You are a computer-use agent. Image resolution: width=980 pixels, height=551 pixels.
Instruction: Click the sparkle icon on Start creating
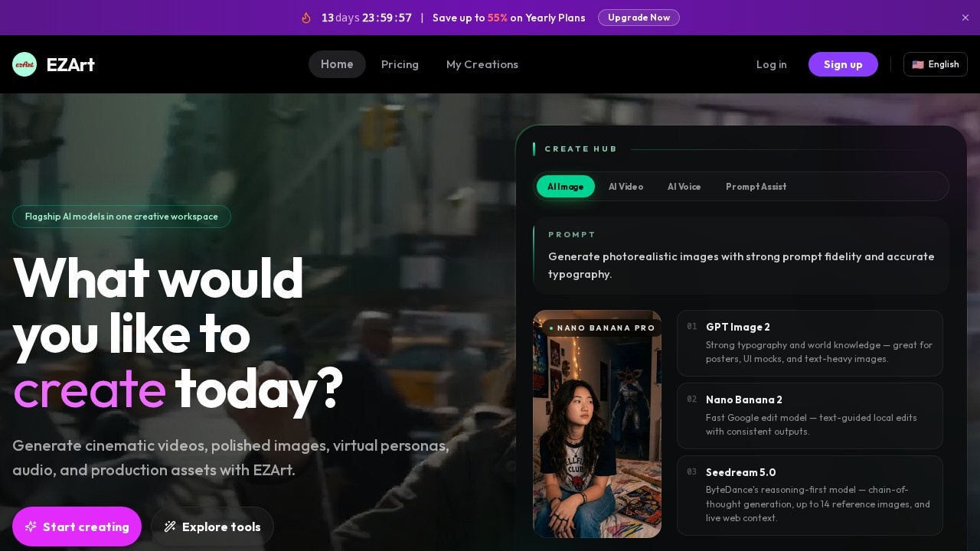click(x=31, y=527)
